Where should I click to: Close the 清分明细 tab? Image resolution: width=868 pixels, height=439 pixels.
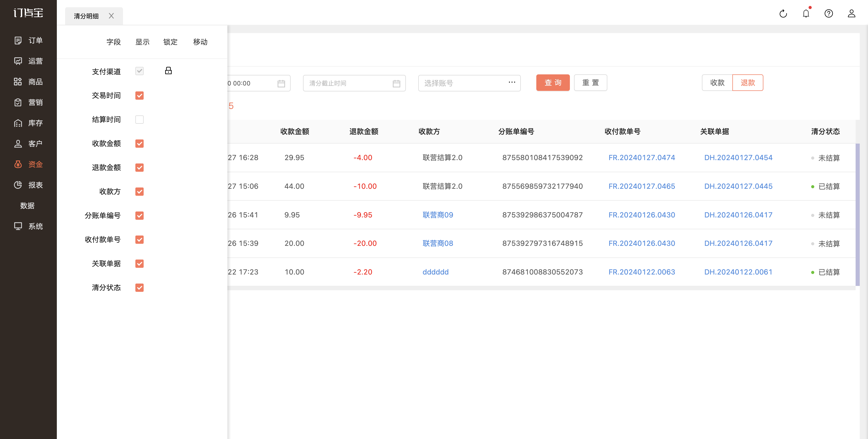tap(112, 16)
